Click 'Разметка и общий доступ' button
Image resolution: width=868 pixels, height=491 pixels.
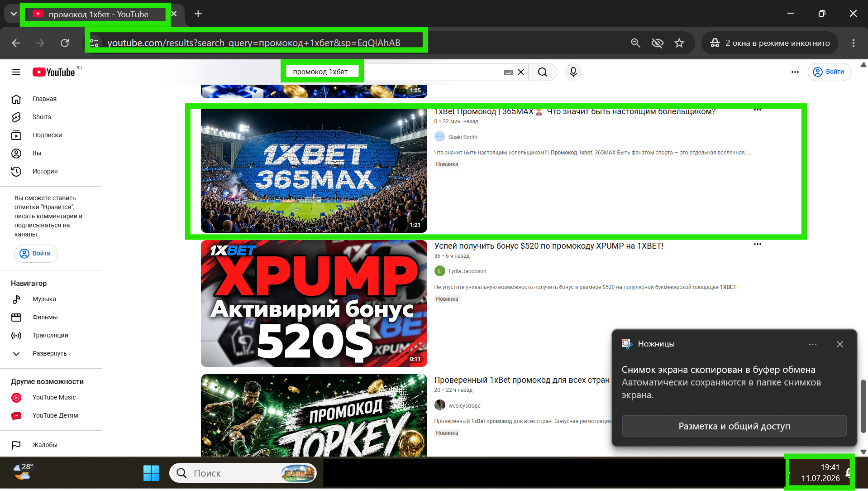point(734,426)
